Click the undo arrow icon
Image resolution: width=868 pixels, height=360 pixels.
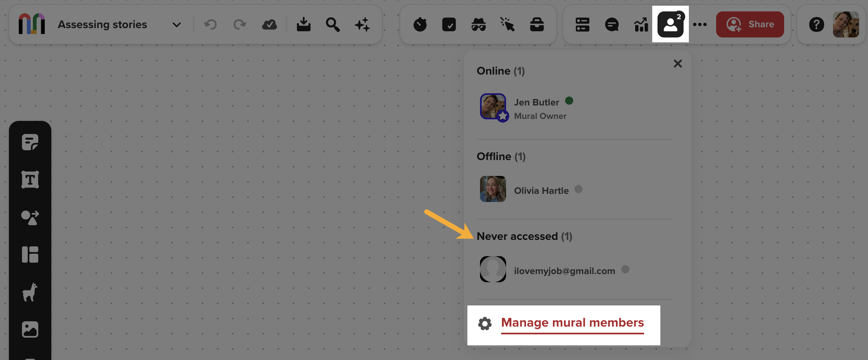coord(210,24)
